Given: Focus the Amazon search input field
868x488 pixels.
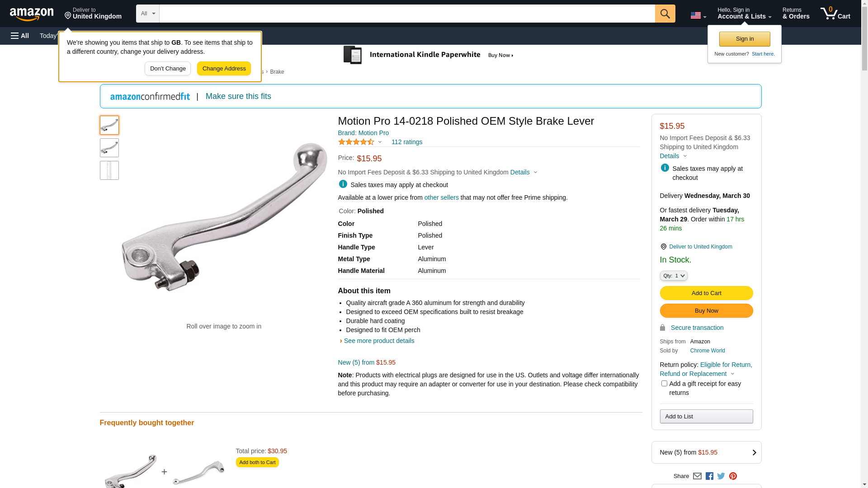Looking at the screenshot, I should click(407, 14).
